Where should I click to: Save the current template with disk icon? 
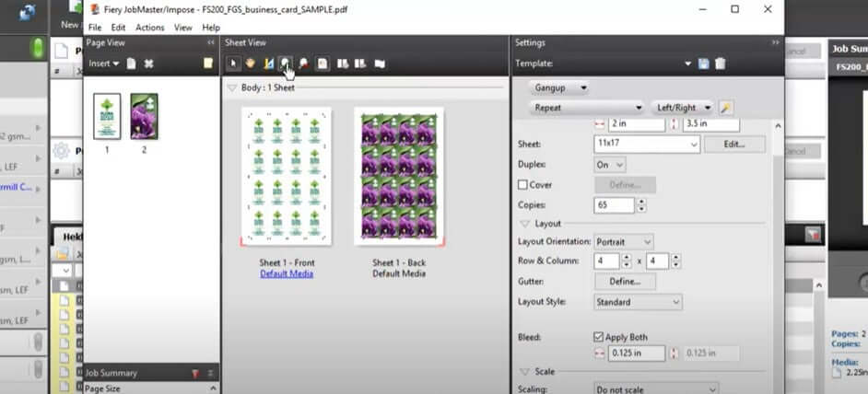(704, 64)
